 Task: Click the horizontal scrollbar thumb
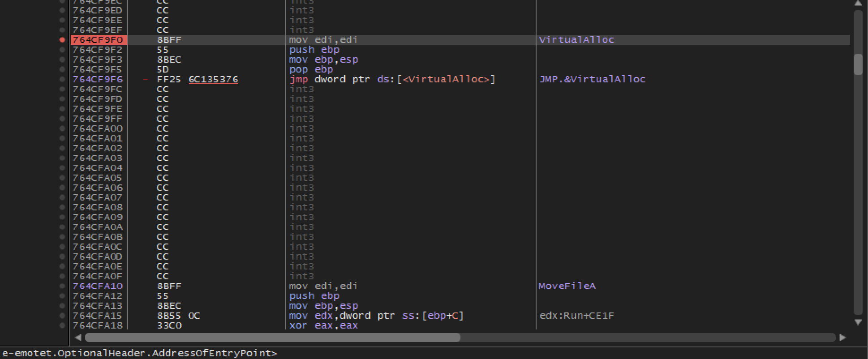[x=273, y=338]
